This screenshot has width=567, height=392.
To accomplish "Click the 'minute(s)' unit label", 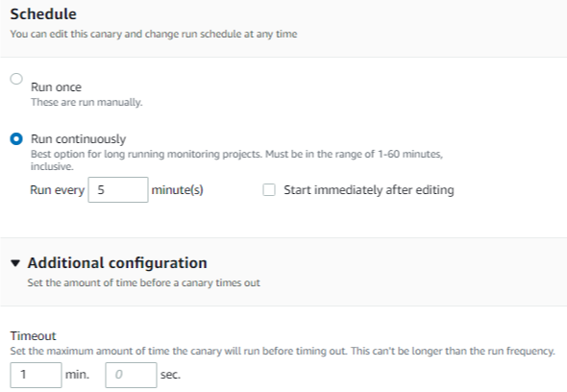I will 177,190.
